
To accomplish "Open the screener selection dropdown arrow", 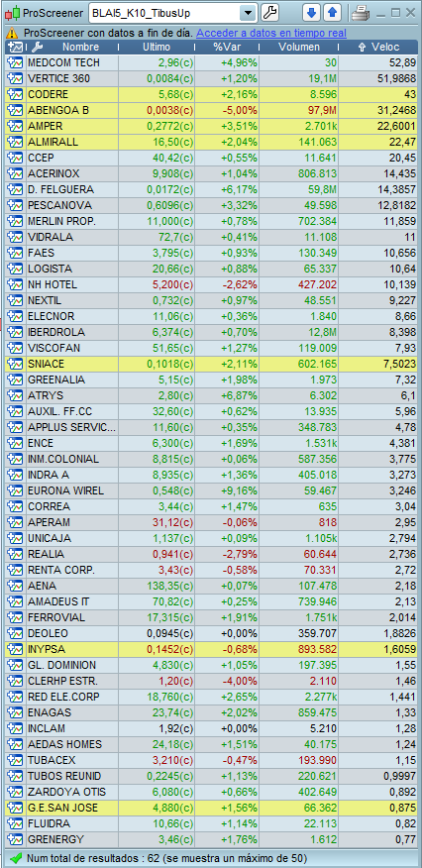I will pos(249,13).
